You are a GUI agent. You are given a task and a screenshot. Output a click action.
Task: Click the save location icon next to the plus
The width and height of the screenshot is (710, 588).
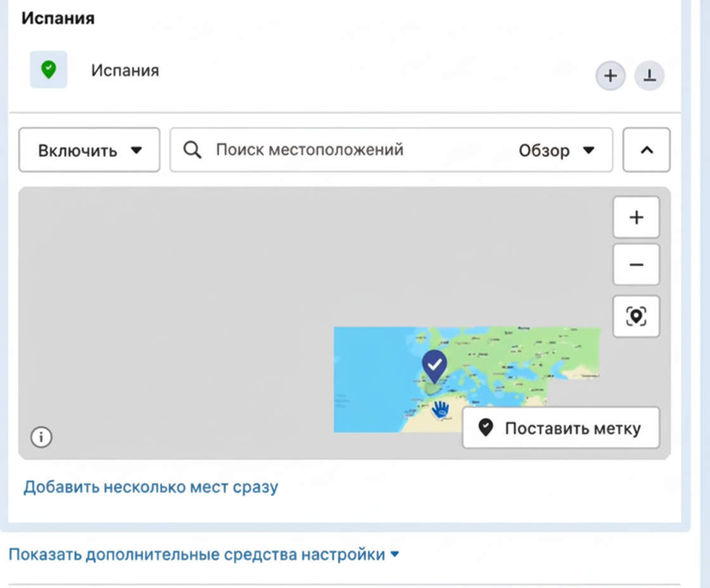649,75
